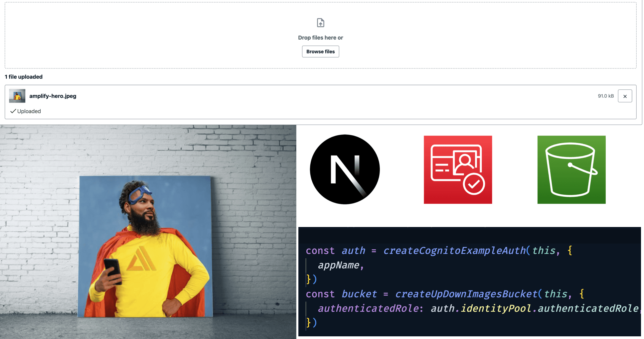Image resolution: width=644 pixels, height=339 pixels.
Task: Remove the uploaded amplify-hero.jpeg file
Action: (x=625, y=96)
